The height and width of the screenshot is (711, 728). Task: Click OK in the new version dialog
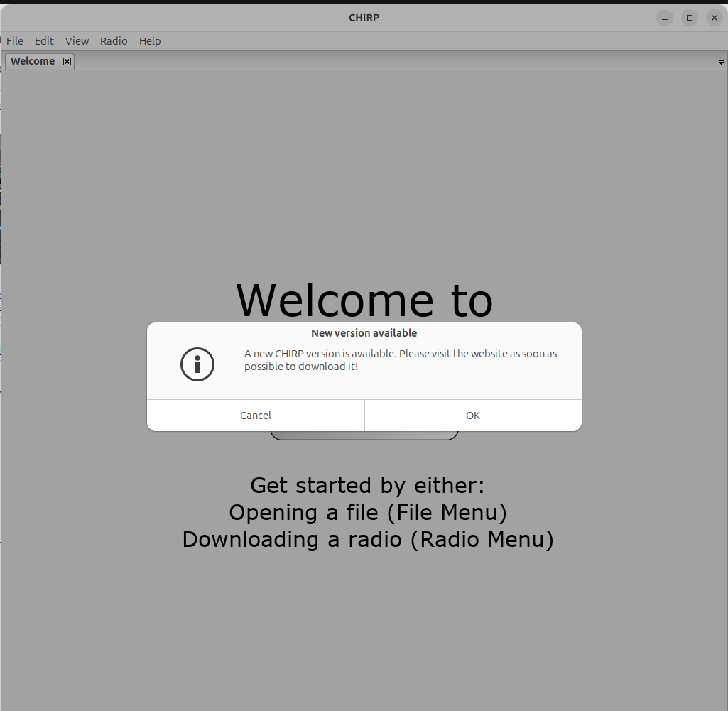473,416
